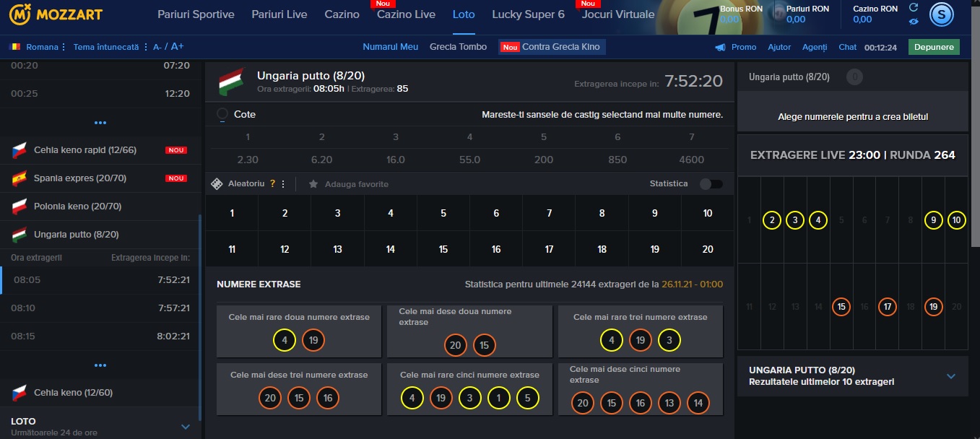Screen dimensions: 980x439
Task: Click ball 4 in rarest two numbers
Action: pos(285,340)
